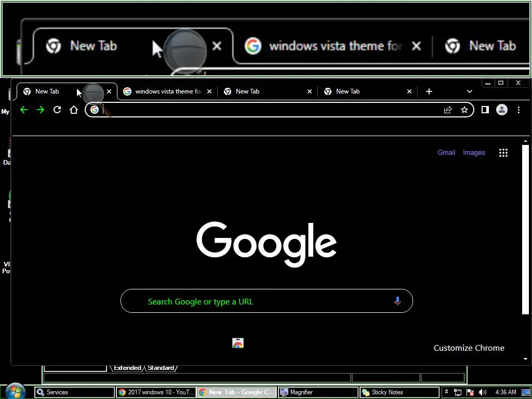532x399 pixels.
Task: Open the Windows Start orb
Action: (x=15, y=391)
